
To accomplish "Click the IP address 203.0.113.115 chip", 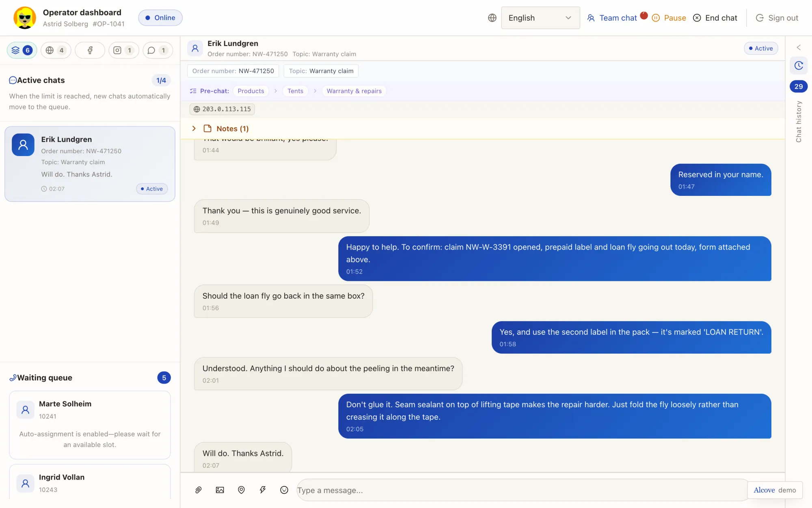I will [222, 109].
